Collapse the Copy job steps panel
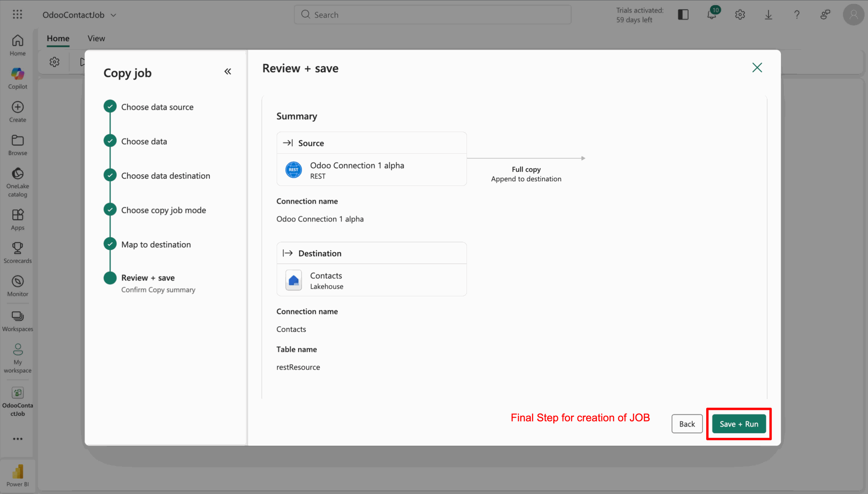This screenshot has height=494, width=868. (x=228, y=71)
